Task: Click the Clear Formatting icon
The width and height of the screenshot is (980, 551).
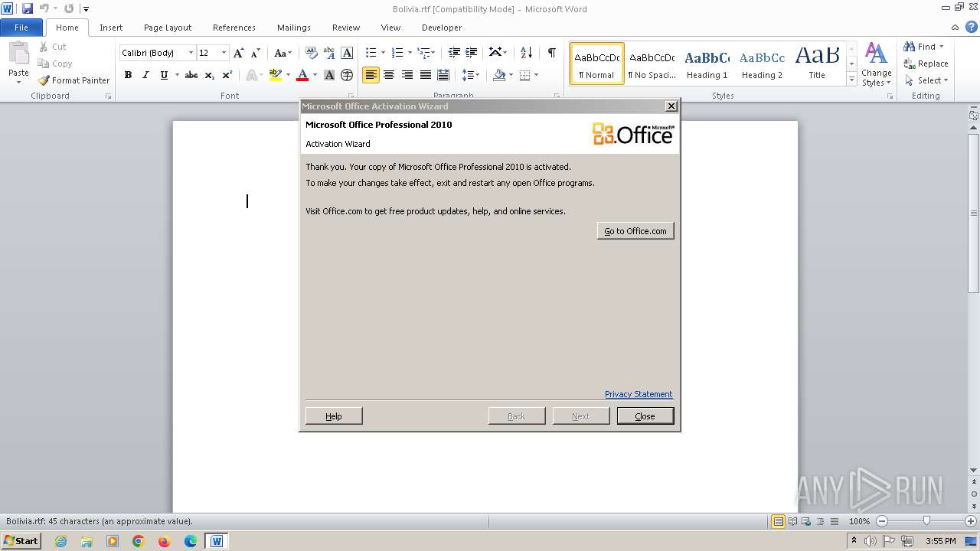Action: (x=311, y=53)
